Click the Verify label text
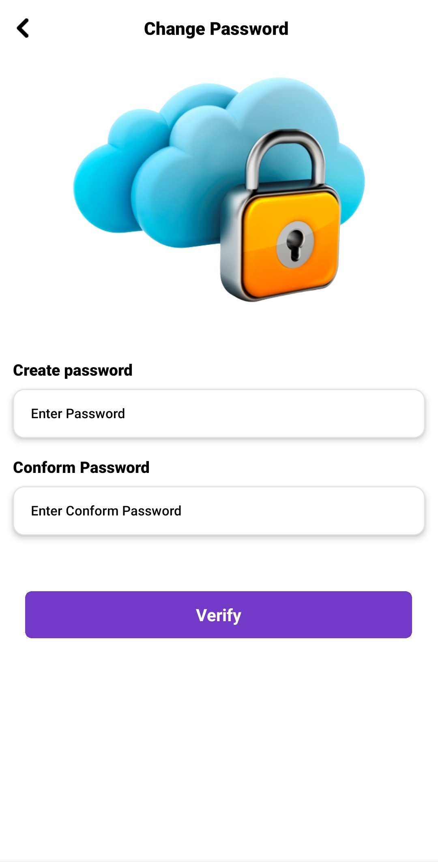Image resolution: width=438 pixels, height=868 pixels. [218, 614]
